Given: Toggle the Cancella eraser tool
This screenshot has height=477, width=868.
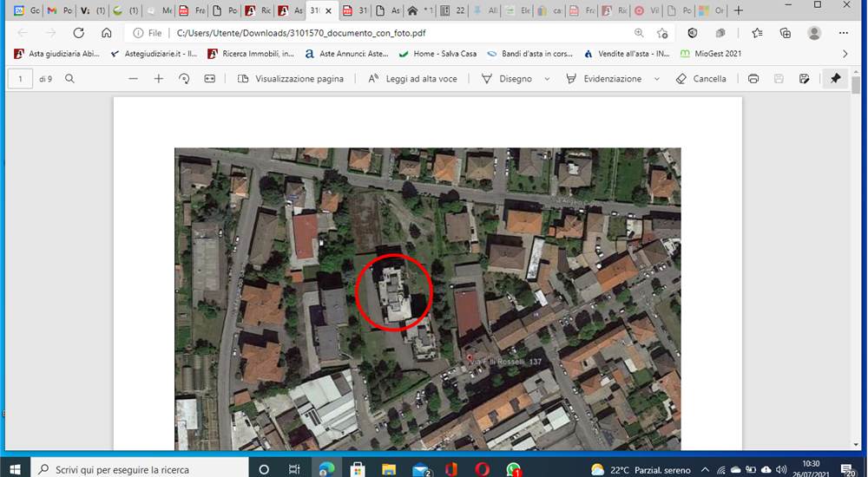Looking at the screenshot, I should [700, 79].
